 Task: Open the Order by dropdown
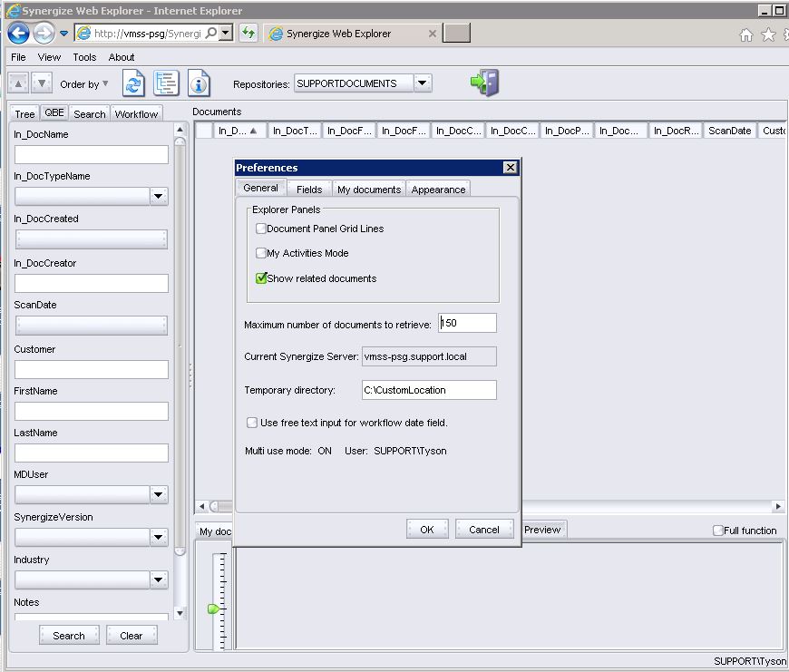[84, 84]
